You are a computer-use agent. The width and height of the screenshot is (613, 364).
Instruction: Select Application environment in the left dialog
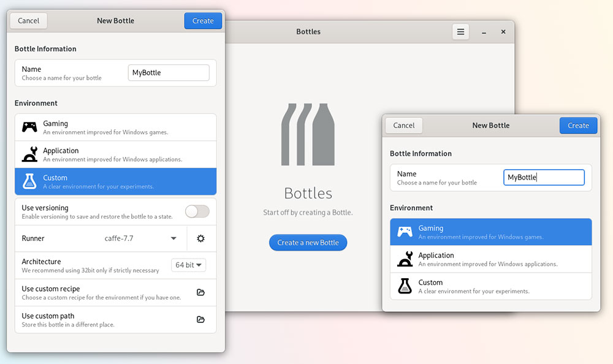(116, 154)
